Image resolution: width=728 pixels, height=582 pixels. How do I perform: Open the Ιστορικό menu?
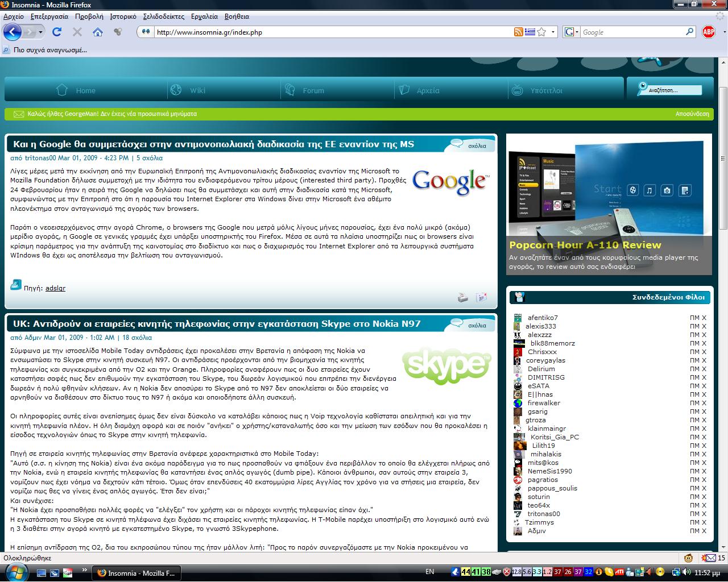point(123,16)
